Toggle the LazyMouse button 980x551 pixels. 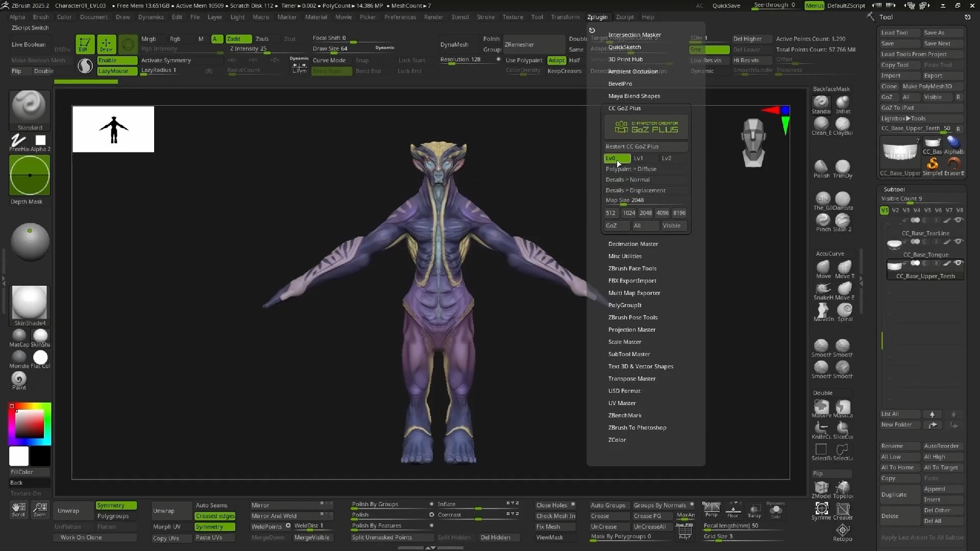pos(117,71)
